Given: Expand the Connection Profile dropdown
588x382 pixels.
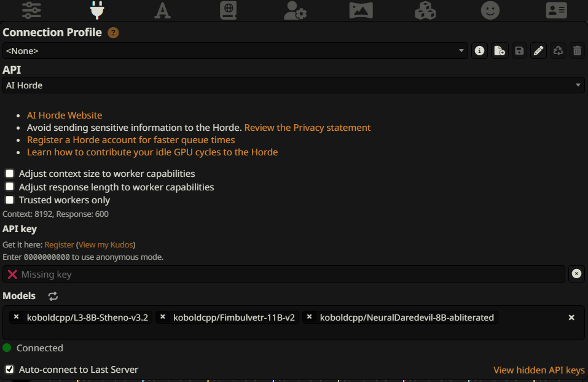Looking at the screenshot, I should click(x=235, y=51).
